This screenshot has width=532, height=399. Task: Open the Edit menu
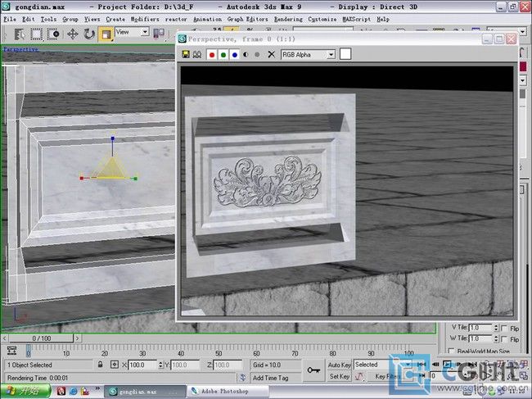pos(29,20)
